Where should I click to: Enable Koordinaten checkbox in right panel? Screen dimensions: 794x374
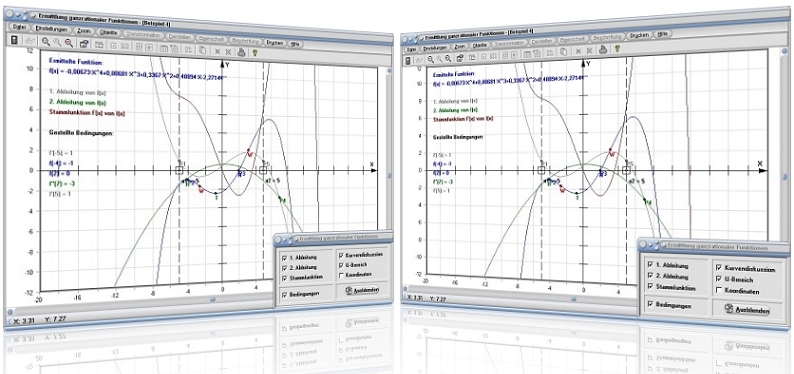click(720, 290)
